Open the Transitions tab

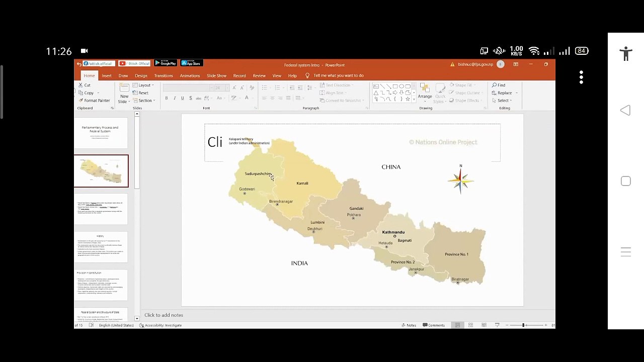point(164,75)
